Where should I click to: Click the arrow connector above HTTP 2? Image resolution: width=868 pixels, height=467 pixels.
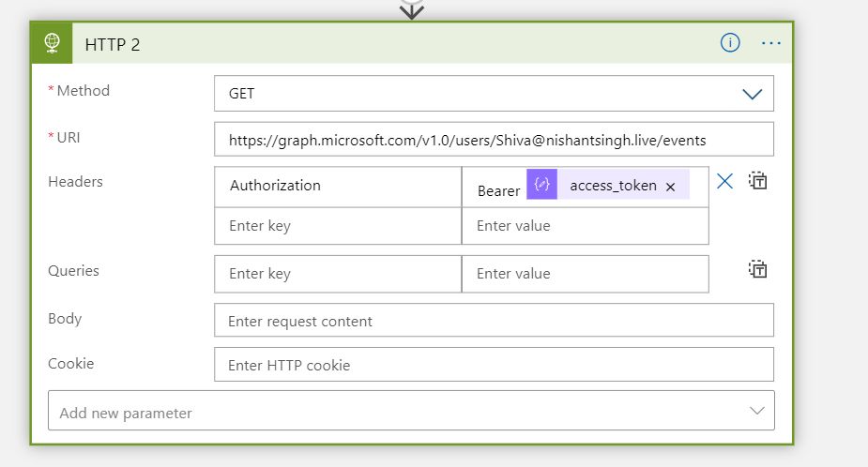coord(411,9)
